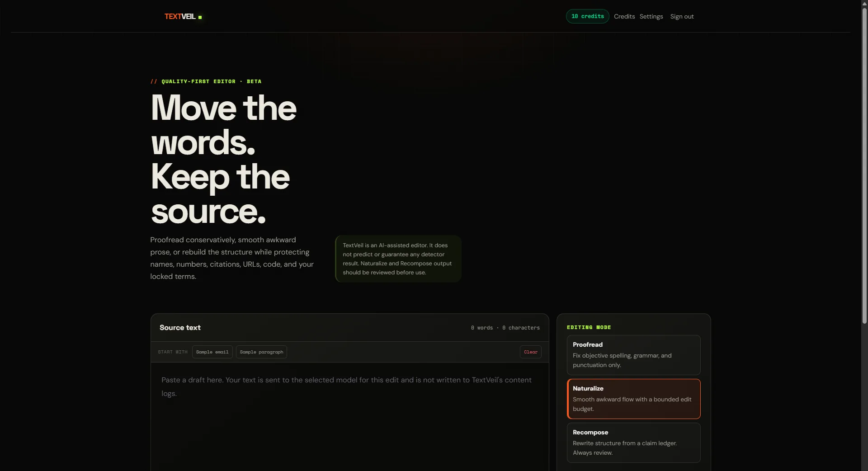Load the Sample paragraph text

[261, 352]
